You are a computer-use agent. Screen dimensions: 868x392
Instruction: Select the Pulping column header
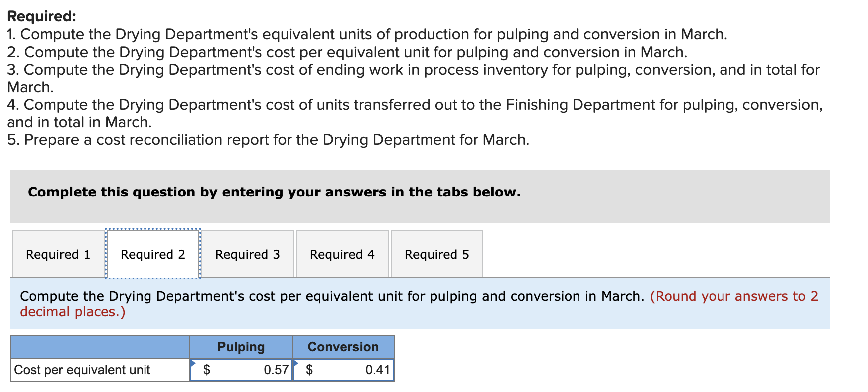241,347
